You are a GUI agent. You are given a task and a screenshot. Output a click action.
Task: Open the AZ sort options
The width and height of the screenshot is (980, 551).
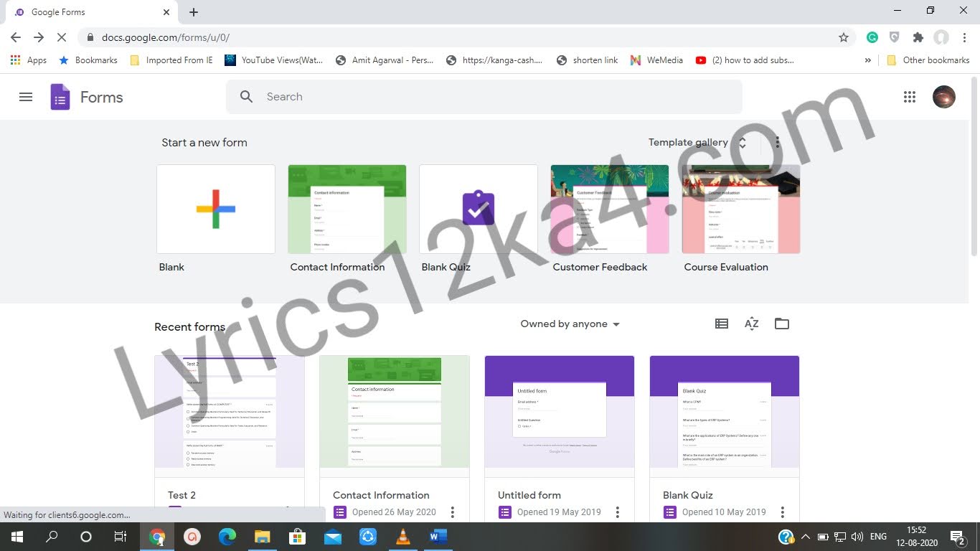(x=751, y=324)
